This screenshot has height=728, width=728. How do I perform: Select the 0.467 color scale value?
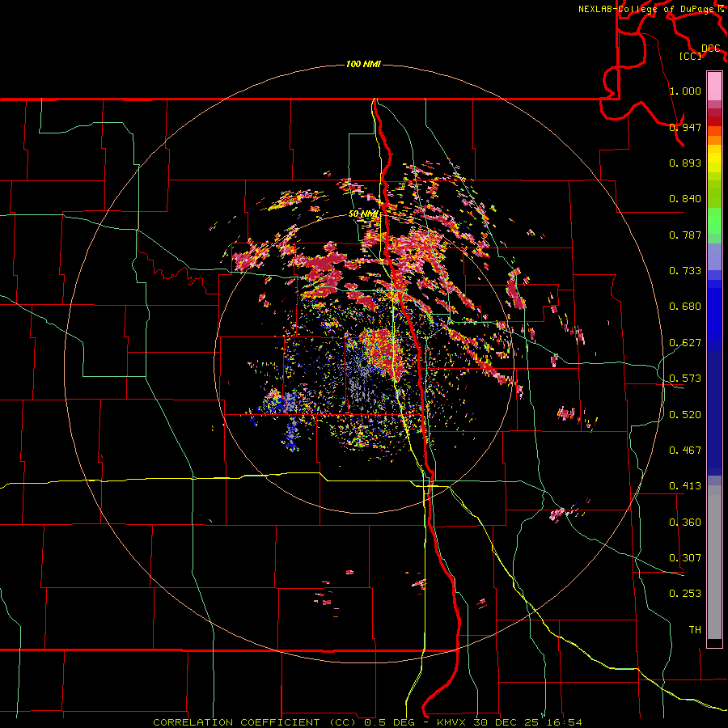685,451
